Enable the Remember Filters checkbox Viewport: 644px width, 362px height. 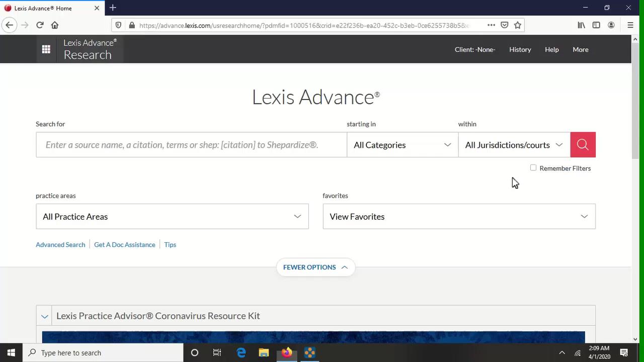click(533, 168)
